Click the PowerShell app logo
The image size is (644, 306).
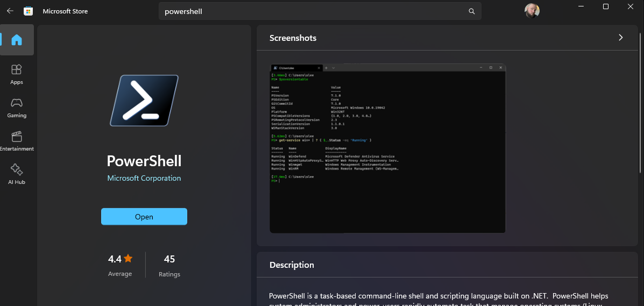[x=144, y=100]
